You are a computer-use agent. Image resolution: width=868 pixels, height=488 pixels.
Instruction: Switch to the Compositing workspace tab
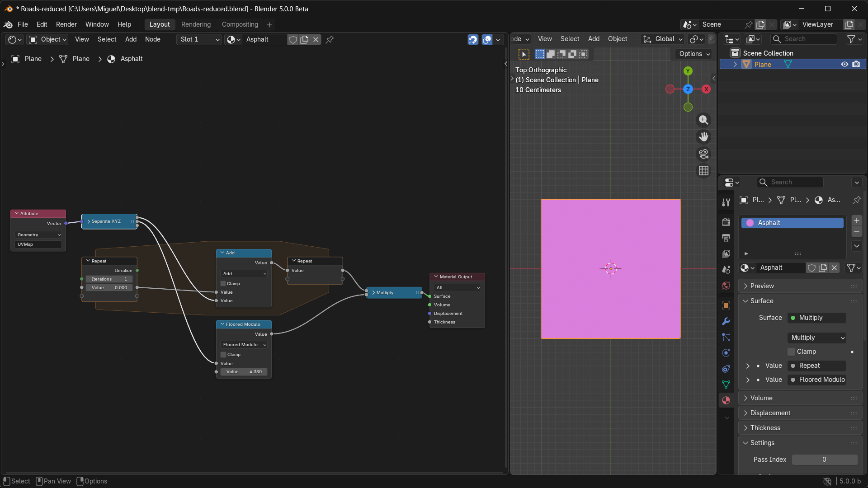pos(240,24)
